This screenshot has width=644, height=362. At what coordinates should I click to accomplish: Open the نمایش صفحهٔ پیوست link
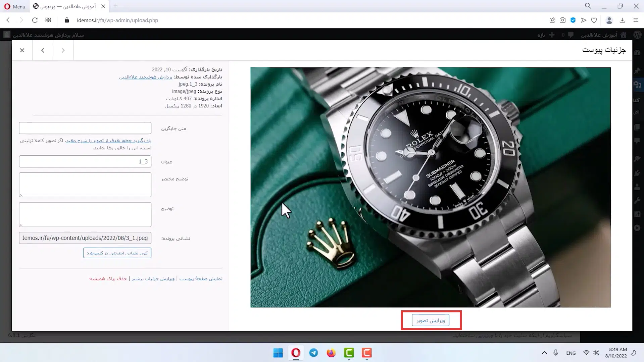tap(201, 279)
